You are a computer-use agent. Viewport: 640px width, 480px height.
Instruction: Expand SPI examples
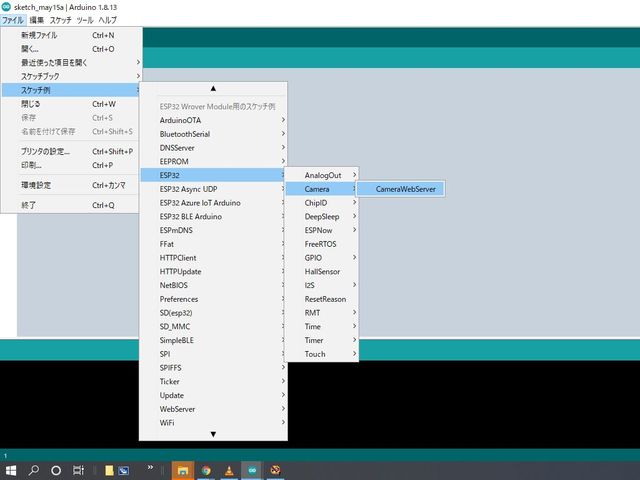click(213, 354)
